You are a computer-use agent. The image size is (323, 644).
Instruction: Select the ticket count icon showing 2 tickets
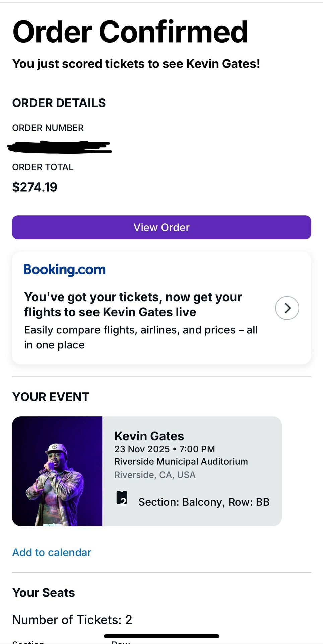122,502
